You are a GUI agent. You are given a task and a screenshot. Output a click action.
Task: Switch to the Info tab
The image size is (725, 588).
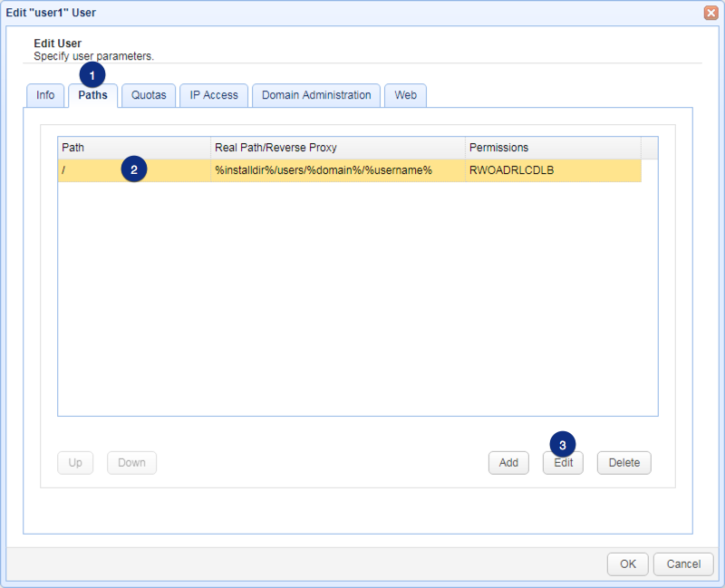(44, 95)
